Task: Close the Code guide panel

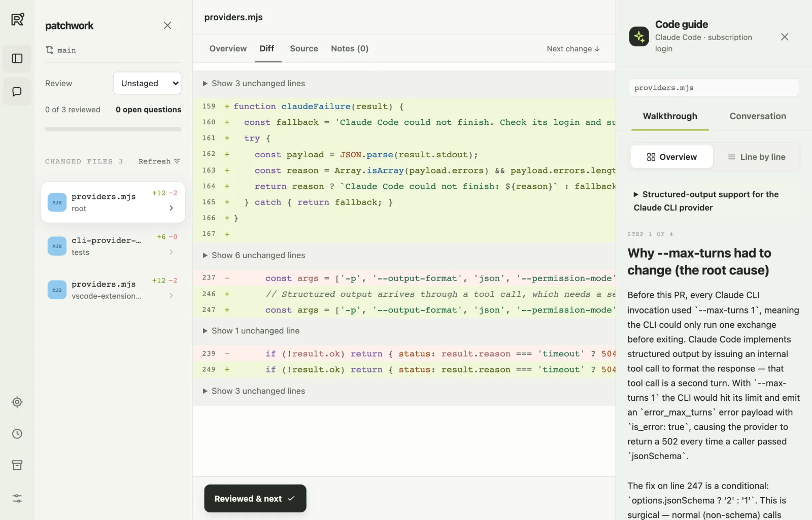Action: (x=785, y=37)
